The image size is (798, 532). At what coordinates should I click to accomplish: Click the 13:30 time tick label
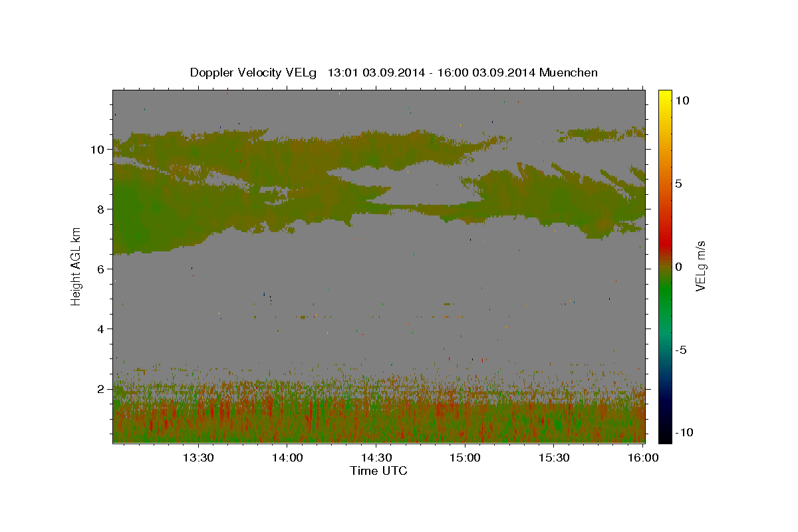pyautogui.click(x=198, y=458)
